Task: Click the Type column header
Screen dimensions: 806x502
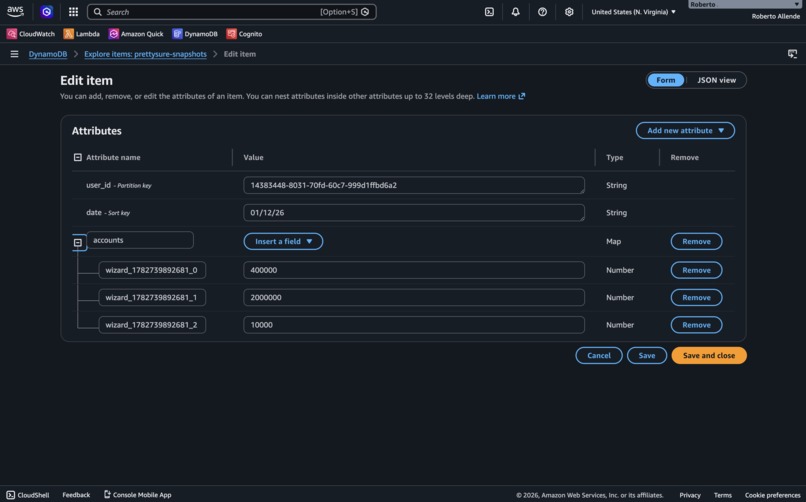Action: 614,157
